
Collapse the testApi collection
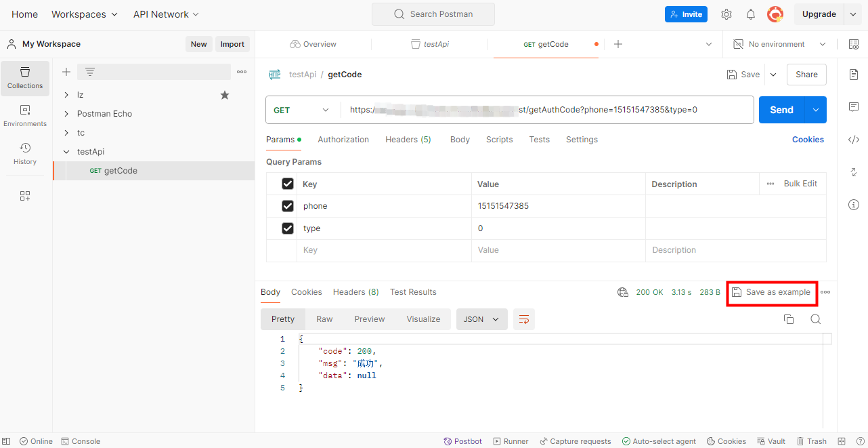click(x=66, y=152)
